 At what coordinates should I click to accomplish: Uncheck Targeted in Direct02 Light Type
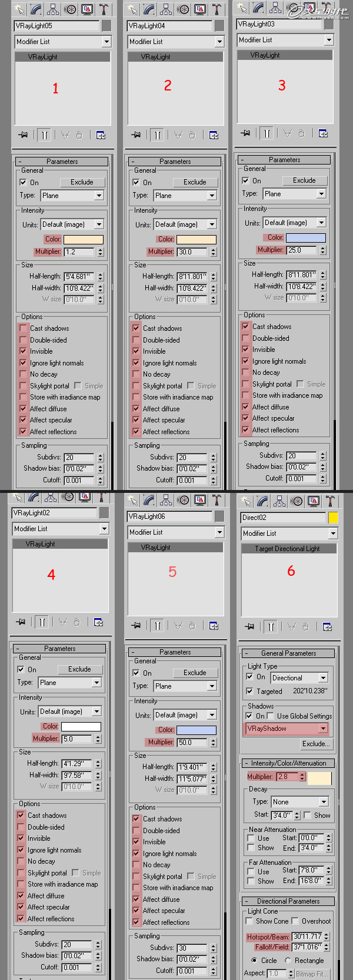click(x=250, y=692)
